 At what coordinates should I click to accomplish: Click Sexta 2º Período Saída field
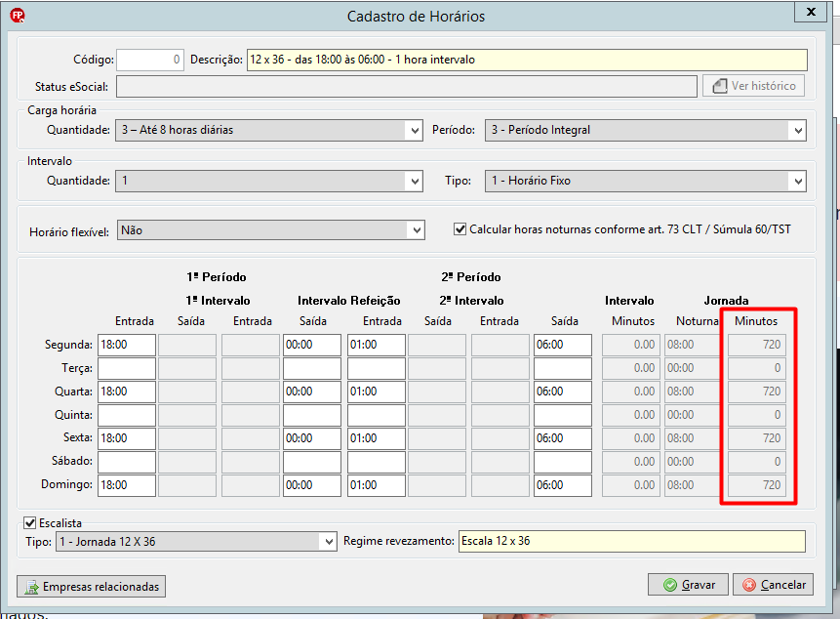pos(563,438)
